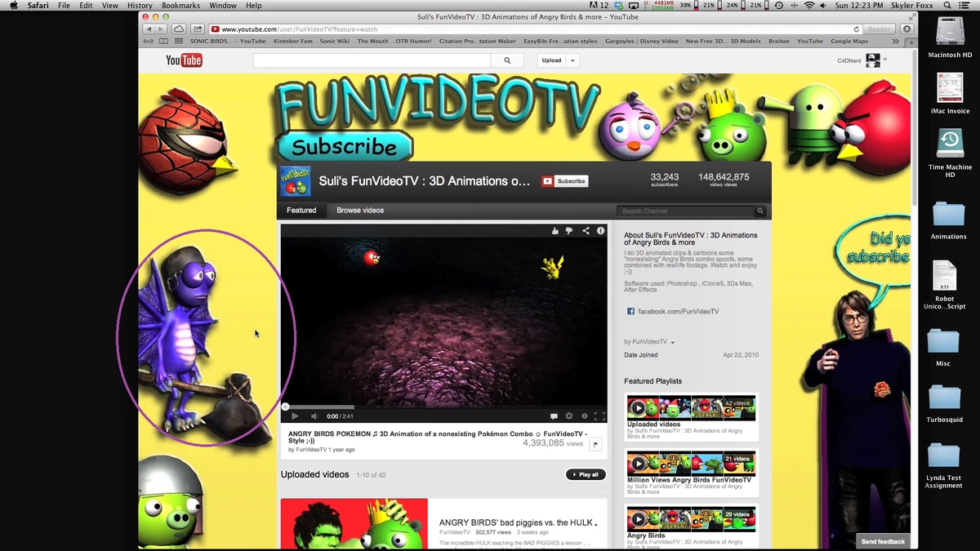Click the channel search magnifying glass
The width and height of the screenshot is (980, 551).
pos(759,211)
